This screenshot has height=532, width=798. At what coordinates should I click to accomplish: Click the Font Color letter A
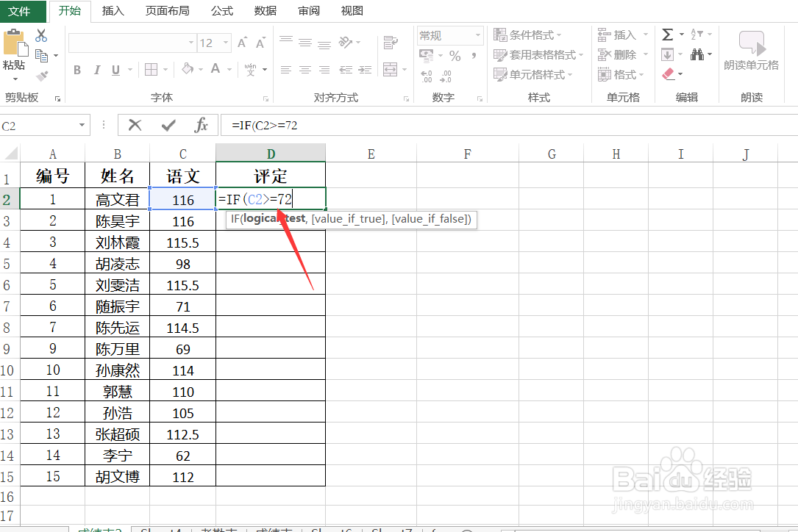tap(215, 68)
